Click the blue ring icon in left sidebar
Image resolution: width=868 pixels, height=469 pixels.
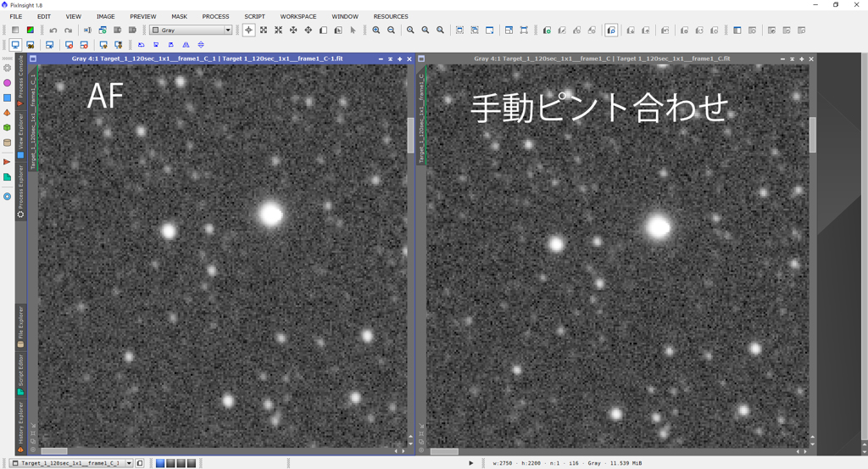[7, 197]
